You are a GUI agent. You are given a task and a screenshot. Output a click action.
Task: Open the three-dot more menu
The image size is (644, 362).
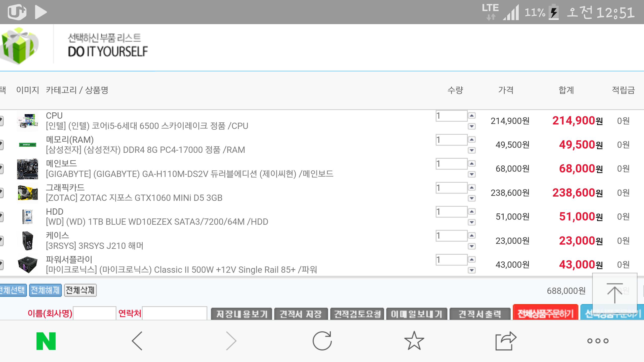[598, 341]
